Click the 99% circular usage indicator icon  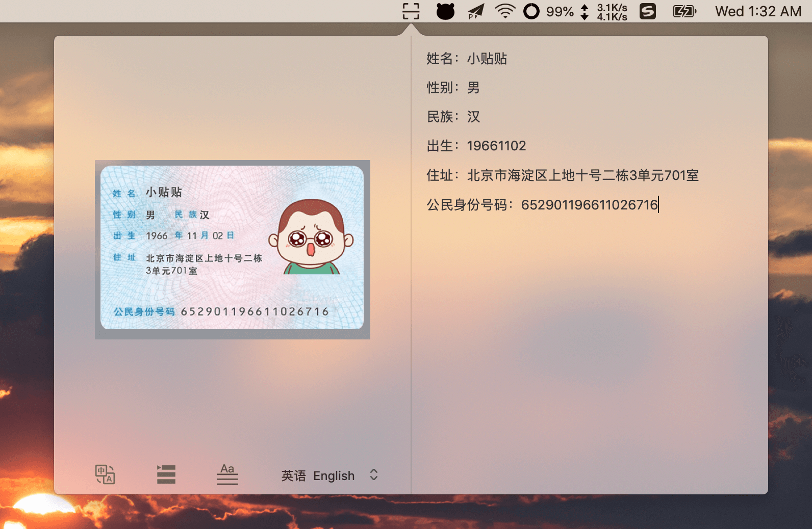pos(531,11)
